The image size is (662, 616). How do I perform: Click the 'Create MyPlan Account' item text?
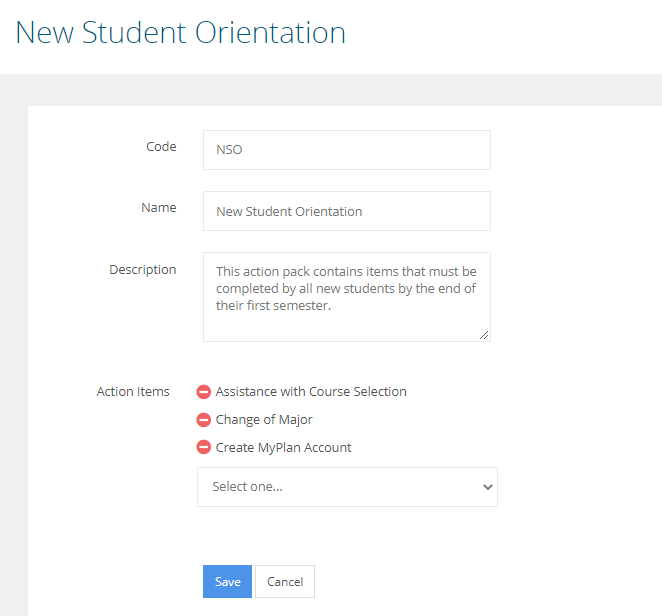pos(284,448)
